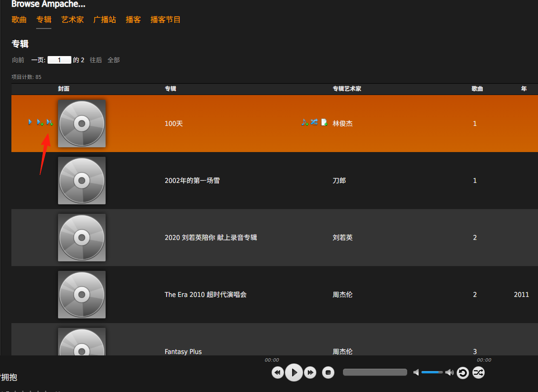538x392 pixels.
Task: Open artist 刘若英
Action: pyautogui.click(x=342, y=238)
